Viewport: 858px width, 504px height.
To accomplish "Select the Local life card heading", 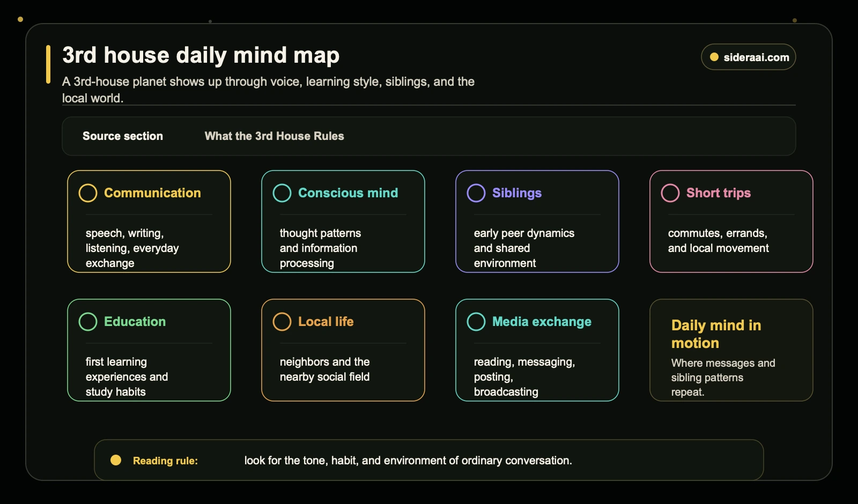I will coord(326,322).
